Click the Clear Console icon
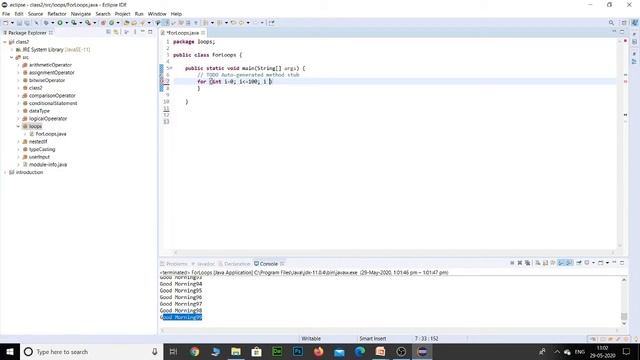 click(x=538, y=263)
